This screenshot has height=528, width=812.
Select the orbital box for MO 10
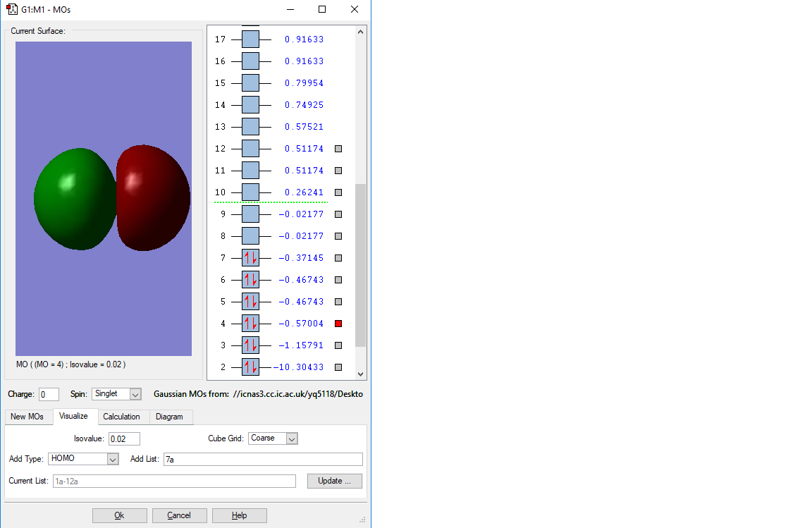[251, 192]
